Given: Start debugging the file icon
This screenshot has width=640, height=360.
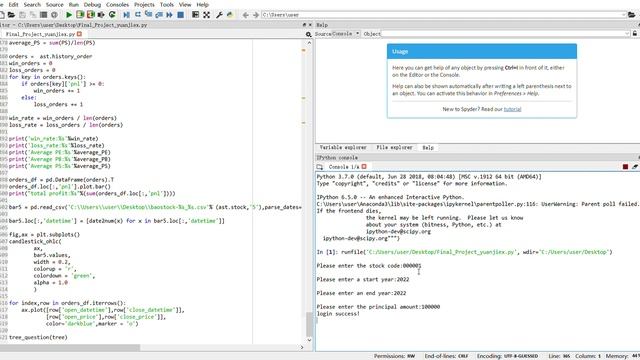Looking at the screenshot, I should pyautogui.click(x=127, y=15).
